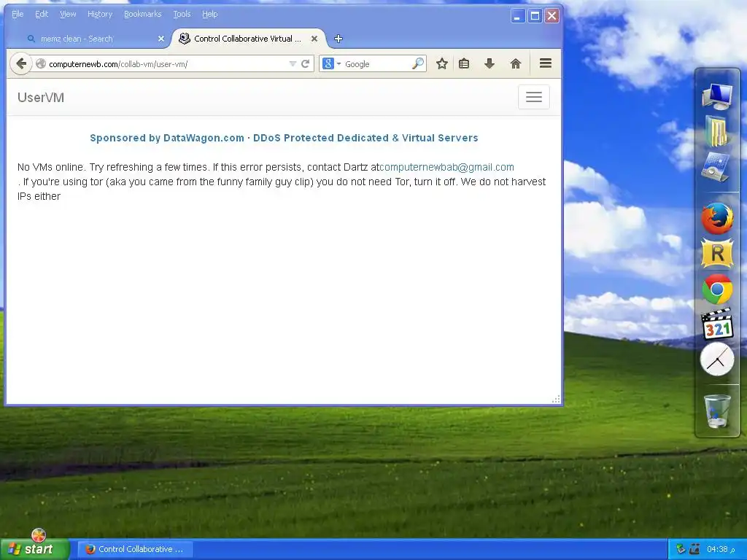Screen dimensions: 747x560
Task: Go to the Firefox home page icon
Action: click(x=516, y=64)
